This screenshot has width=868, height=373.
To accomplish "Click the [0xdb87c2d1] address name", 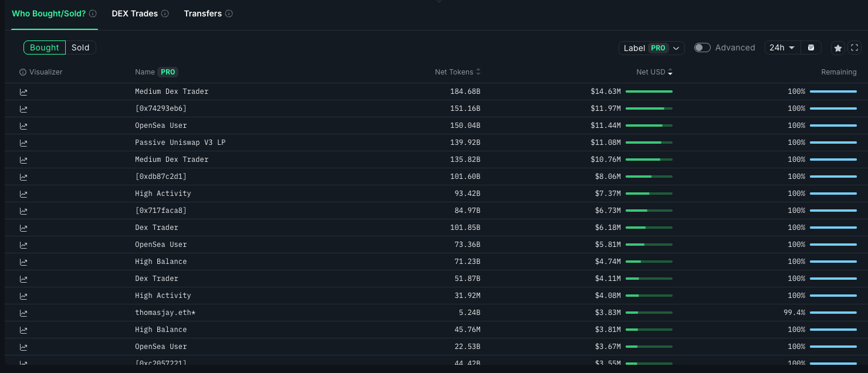I will pyautogui.click(x=161, y=177).
